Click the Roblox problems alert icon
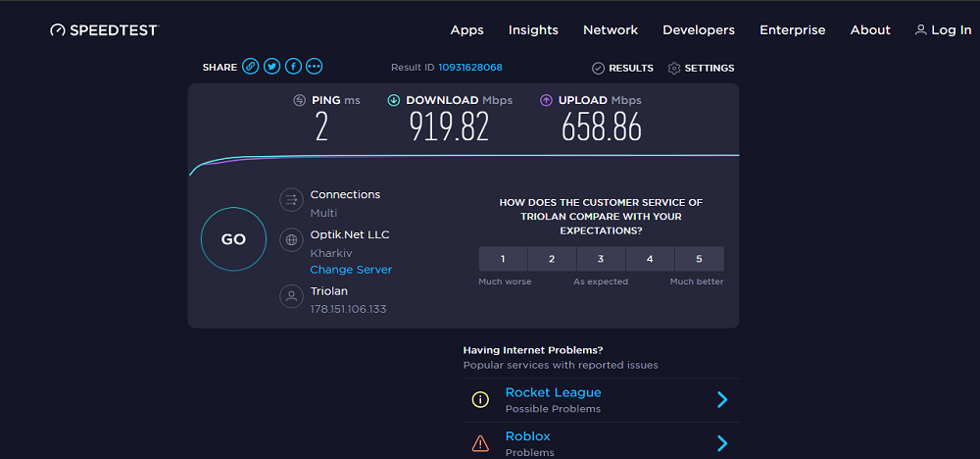 [x=480, y=443]
